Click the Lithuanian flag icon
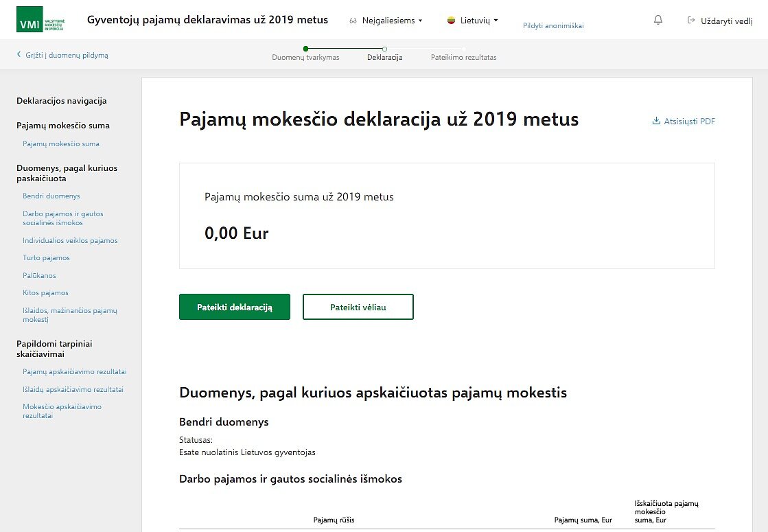Screen dimensions: 768x532 pos(450,21)
